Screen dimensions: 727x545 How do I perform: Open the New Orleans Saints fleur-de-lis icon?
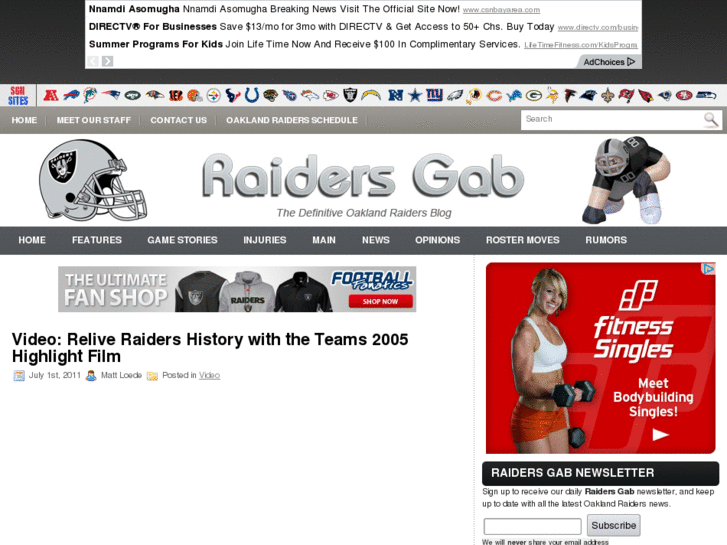pyautogui.click(x=608, y=96)
